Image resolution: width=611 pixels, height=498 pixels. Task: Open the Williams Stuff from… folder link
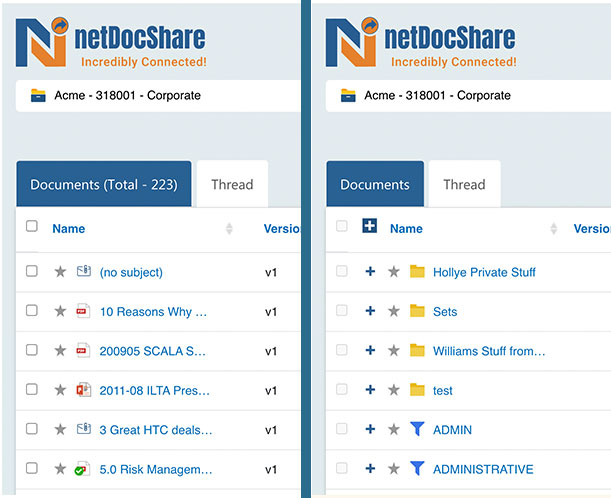click(489, 351)
